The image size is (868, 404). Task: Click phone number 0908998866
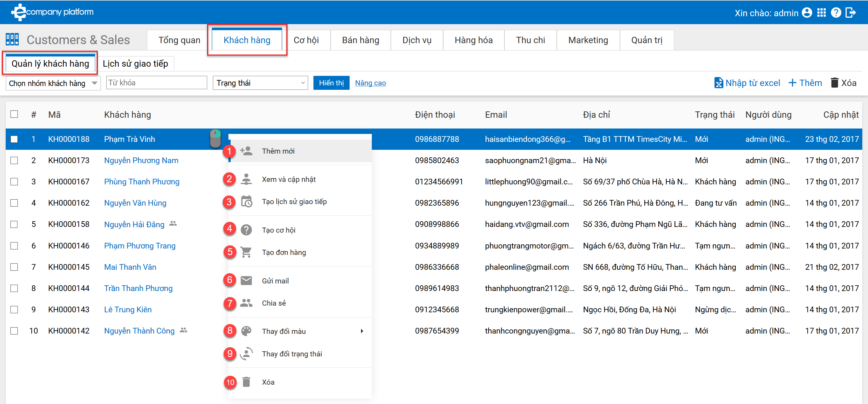pyautogui.click(x=437, y=224)
